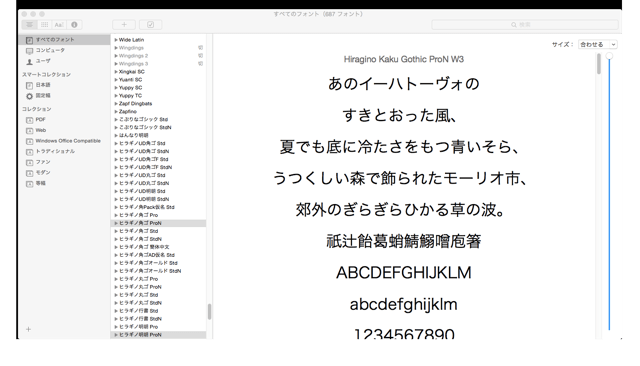Select the モダン collection
The width and height of the screenshot is (640, 366).
tap(43, 173)
